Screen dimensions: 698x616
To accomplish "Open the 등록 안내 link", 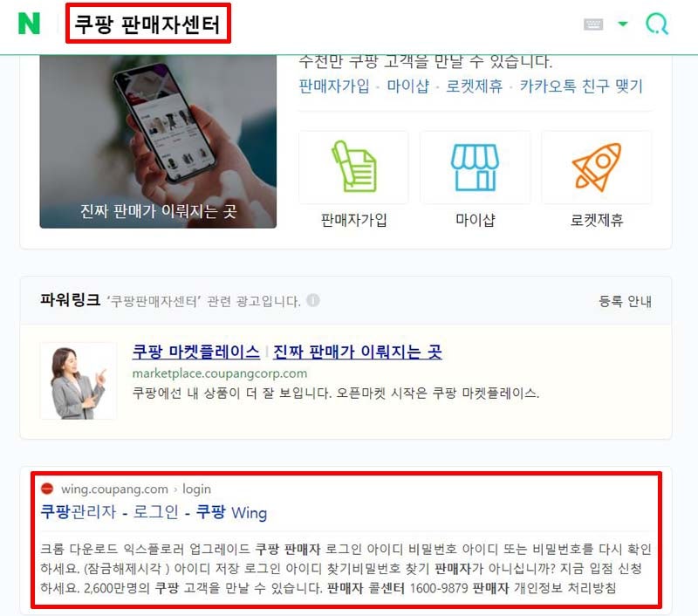I will click(x=625, y=301).
